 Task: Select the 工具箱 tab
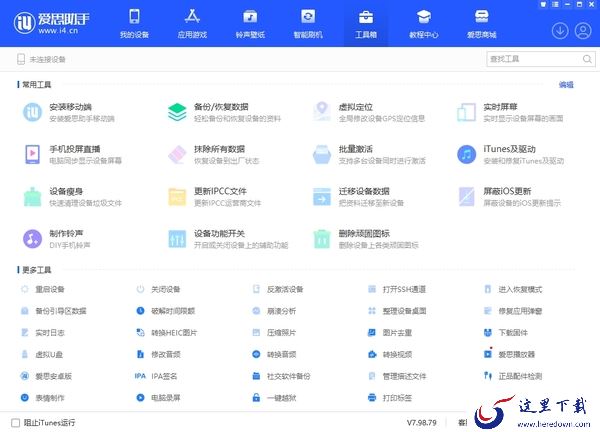[x=366, y=24]
